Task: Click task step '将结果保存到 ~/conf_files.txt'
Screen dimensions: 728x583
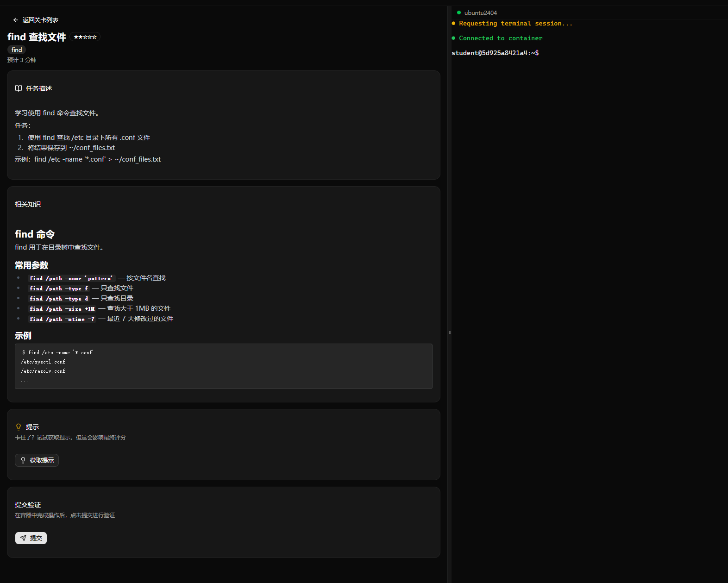Action: coord(71,148)
